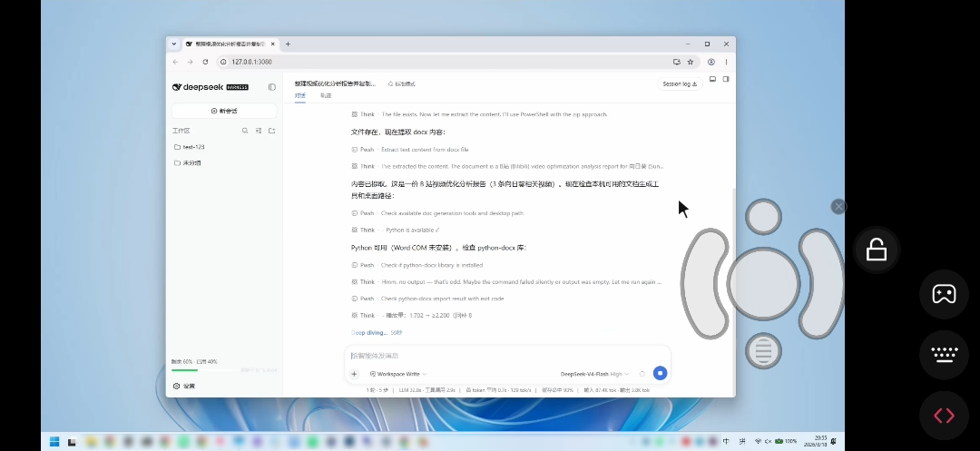Search the workspace with magnifier icon
The width and height of the screenshot is (980, 451).
click(x=245, y=131)
